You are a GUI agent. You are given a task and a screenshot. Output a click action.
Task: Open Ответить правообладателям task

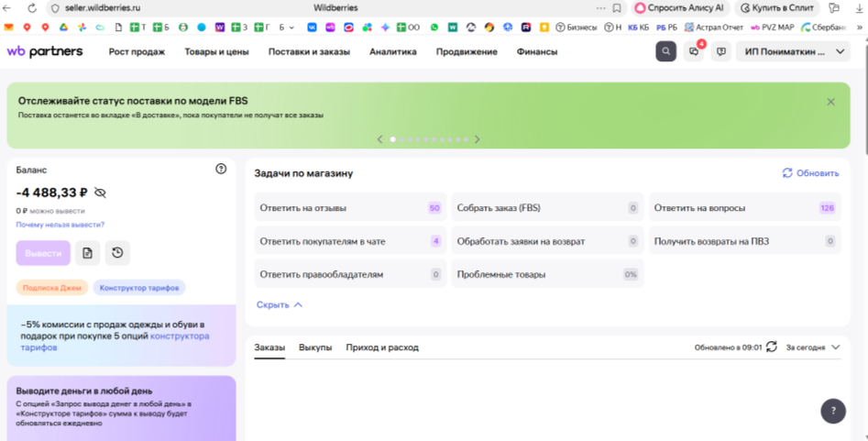[350, 274]
